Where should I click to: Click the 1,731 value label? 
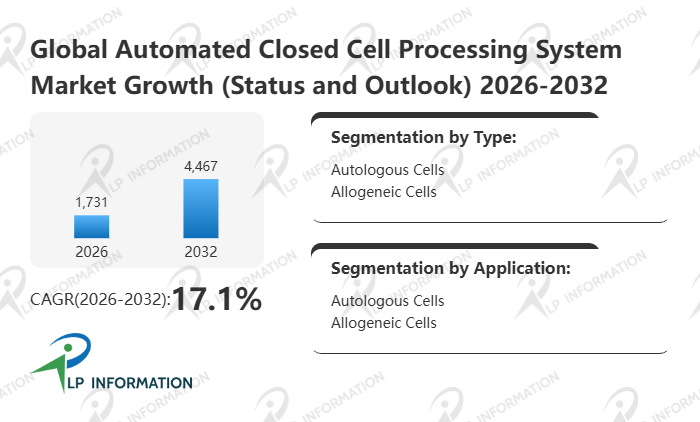[x=92, y=202]
